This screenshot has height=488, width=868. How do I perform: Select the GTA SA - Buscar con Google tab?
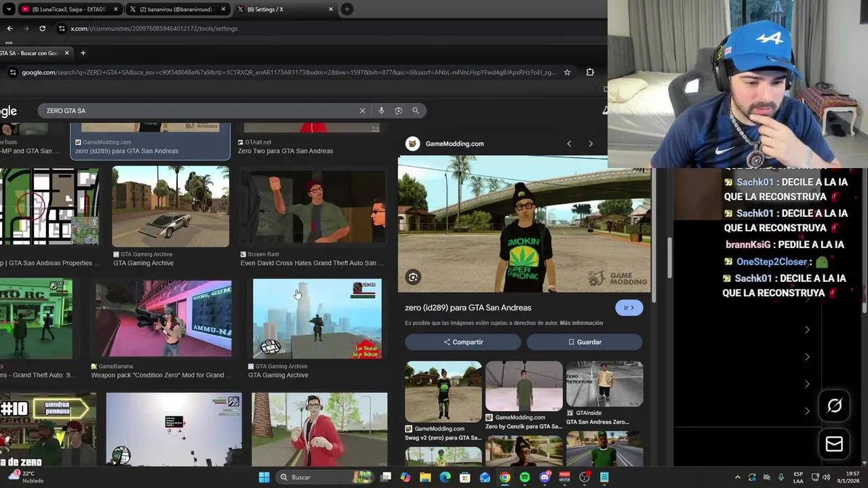click(x=36, y=53)
